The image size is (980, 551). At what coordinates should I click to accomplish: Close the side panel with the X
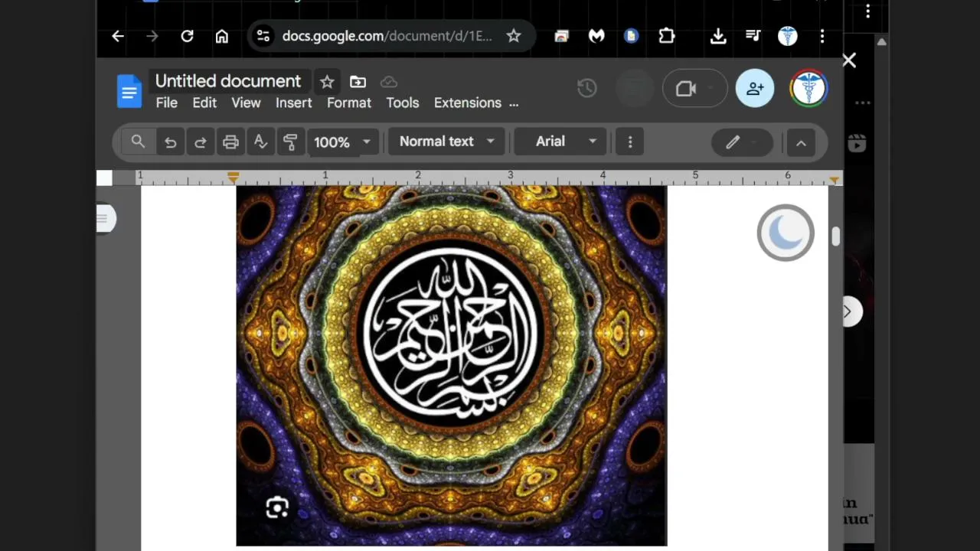pyautogui.click(x=849, y=60)
